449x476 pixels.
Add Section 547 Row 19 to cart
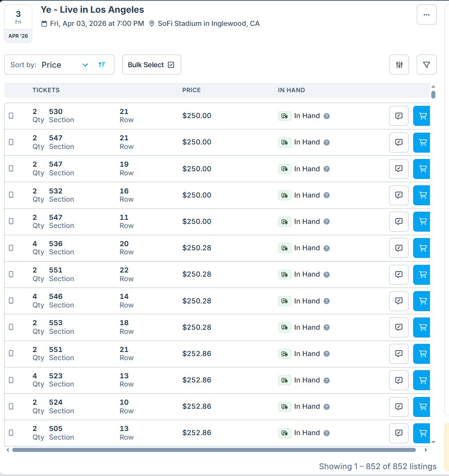tap(421, 169)
